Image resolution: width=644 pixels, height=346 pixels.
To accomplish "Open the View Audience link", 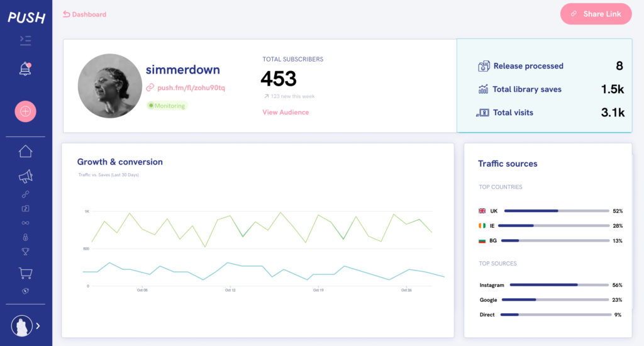I will point(286,112).
